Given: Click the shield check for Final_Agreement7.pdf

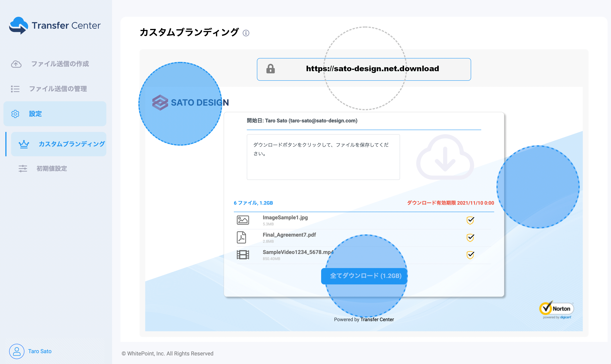Looking at the screenshot, I should coord(470,237).
